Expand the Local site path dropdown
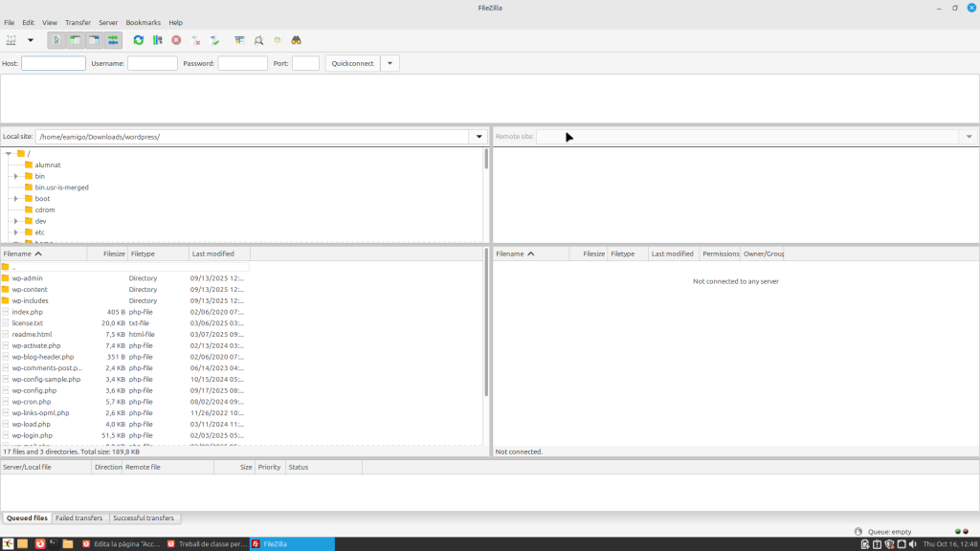The image size is (980, 551). 479,137
